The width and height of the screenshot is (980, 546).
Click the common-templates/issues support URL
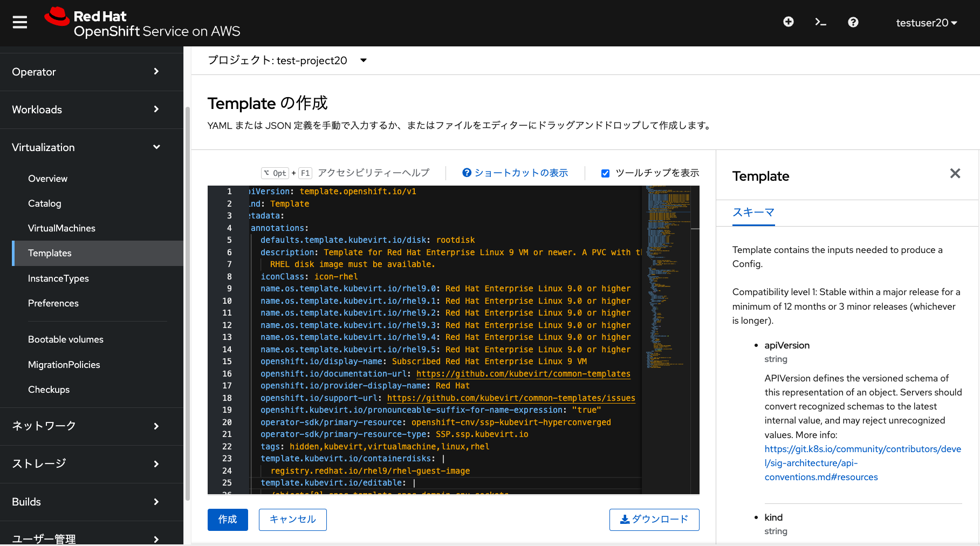pos(511,398)
